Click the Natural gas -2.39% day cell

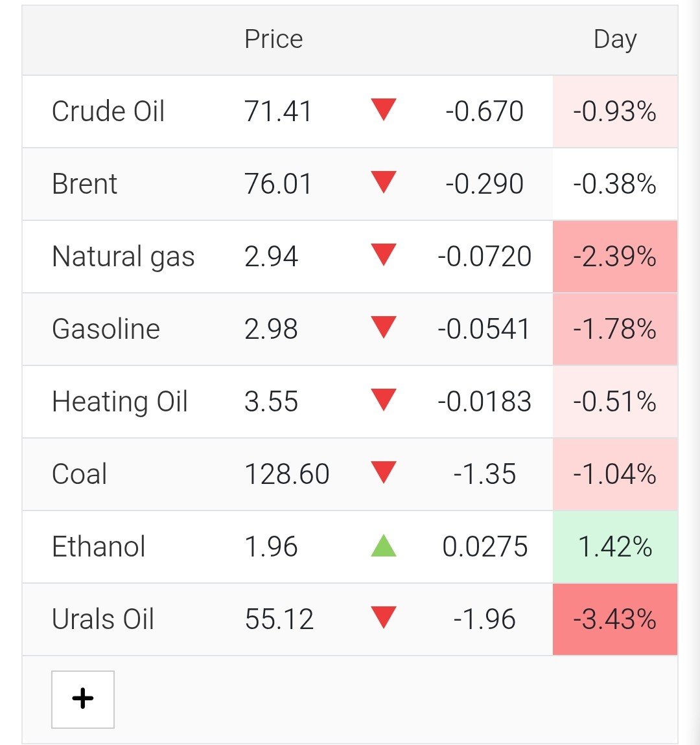(615, 257)
